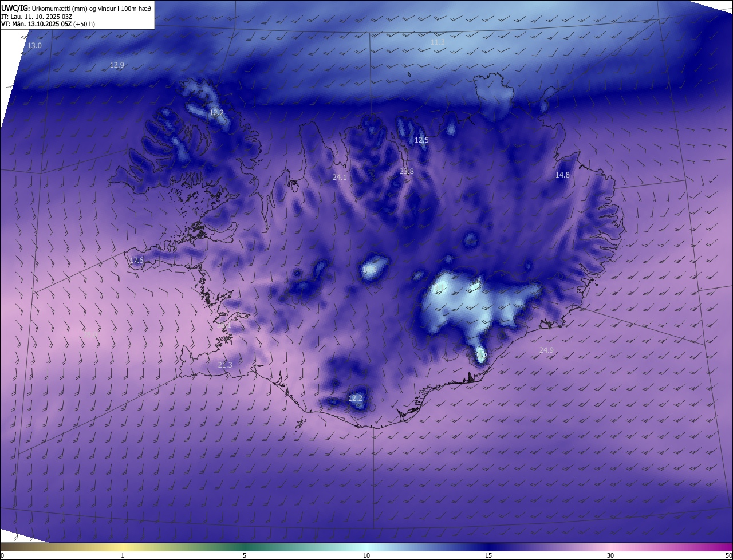Click the 12.5 value label

tap(421, 140)
